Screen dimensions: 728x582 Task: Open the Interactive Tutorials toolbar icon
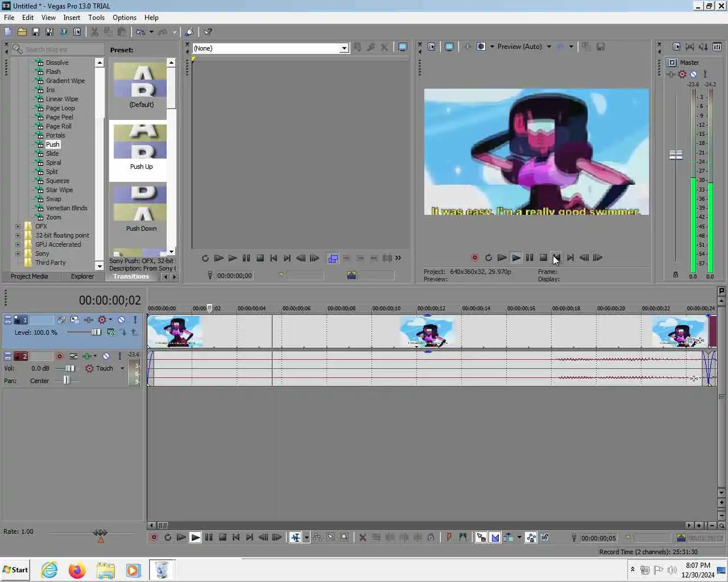point(190,32)
